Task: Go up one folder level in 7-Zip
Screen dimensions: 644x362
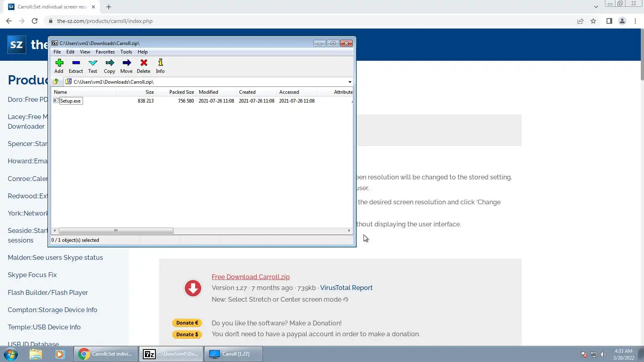Action: coord(56,82)
